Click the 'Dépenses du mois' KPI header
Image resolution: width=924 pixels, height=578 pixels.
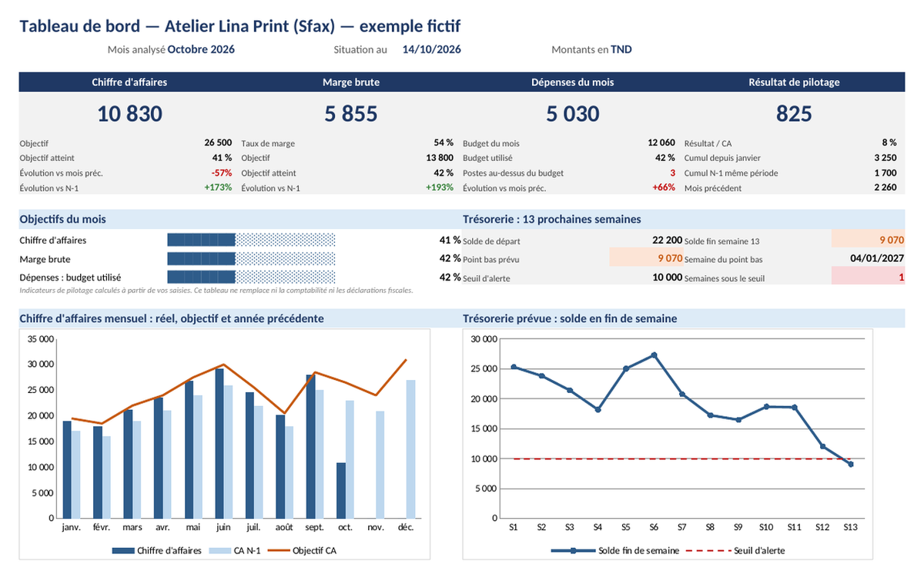(573, 82)
